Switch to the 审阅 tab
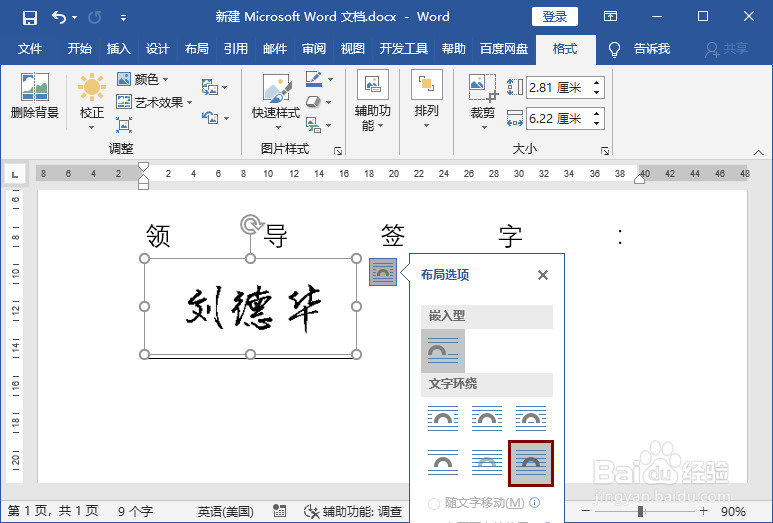The height and width of the screenshot is (523, 773). (314, 49)
